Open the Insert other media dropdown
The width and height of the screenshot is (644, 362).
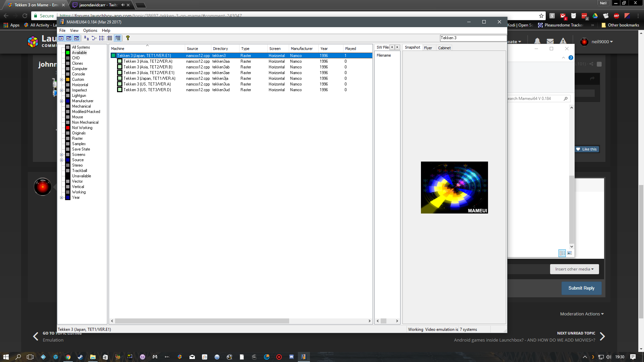[x=574, y=269]
